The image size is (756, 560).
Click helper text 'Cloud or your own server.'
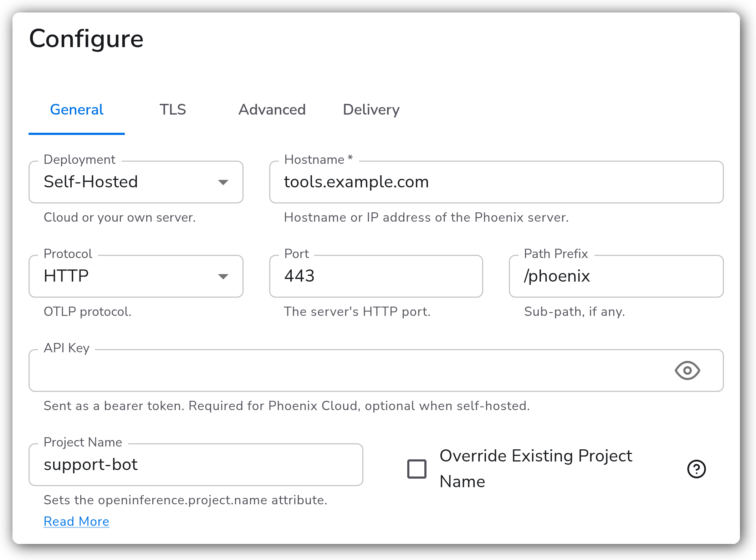pos(119,217)
